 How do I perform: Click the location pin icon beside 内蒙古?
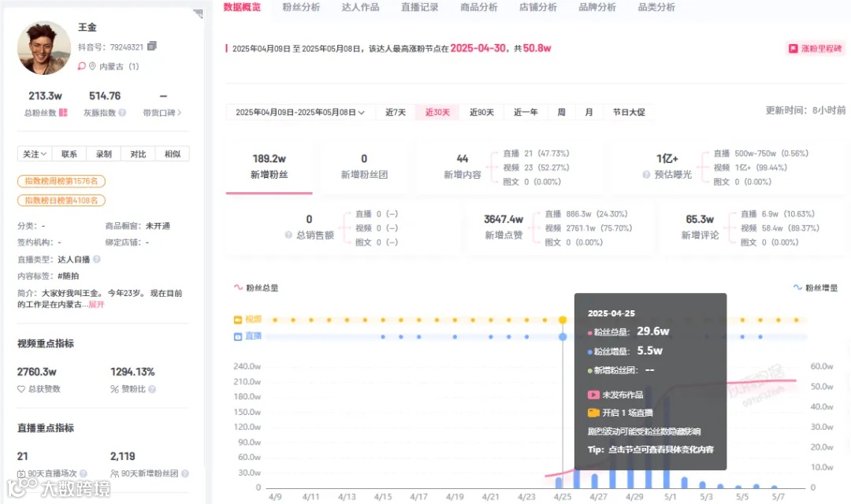click(x=92, y=66)
